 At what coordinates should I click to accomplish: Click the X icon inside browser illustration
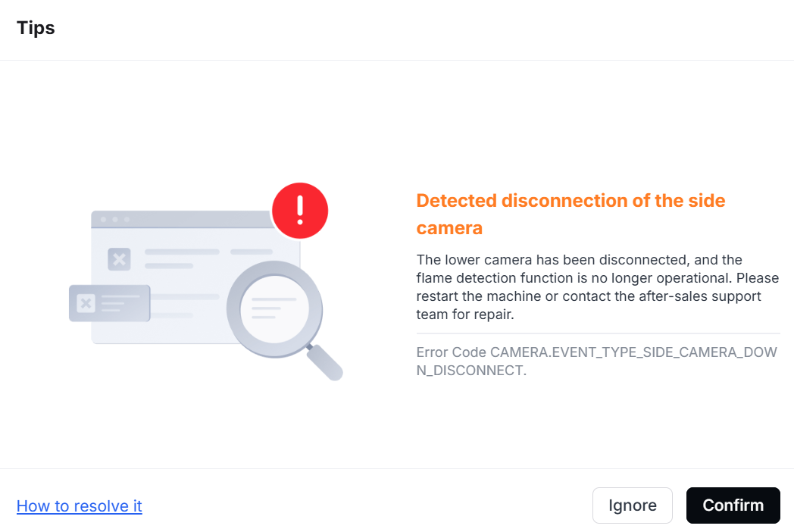point(119,259)
